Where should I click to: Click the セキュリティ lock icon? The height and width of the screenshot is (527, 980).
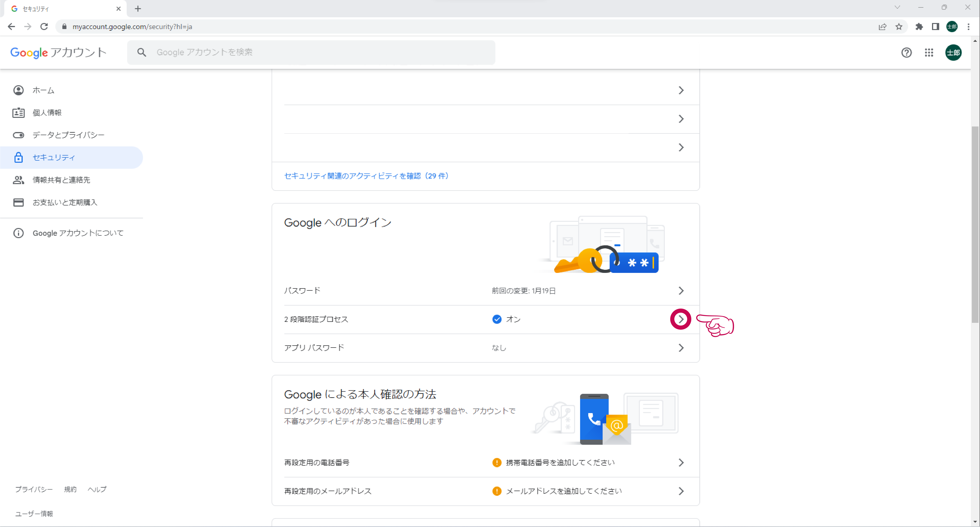[18, 157]
